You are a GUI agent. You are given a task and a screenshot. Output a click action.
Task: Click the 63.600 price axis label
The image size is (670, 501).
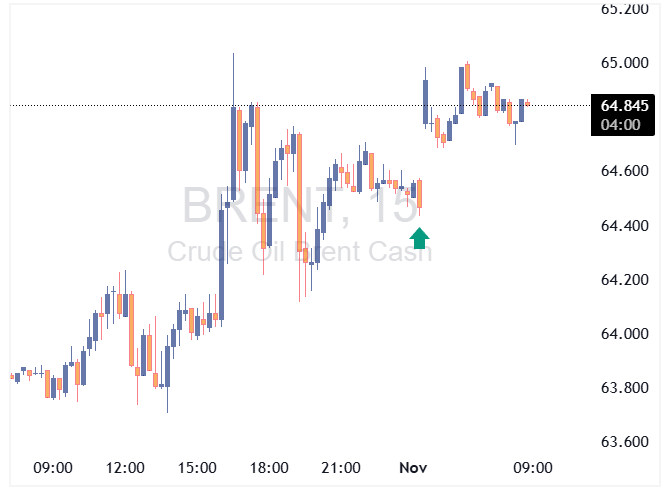click(x=624, y=442)
